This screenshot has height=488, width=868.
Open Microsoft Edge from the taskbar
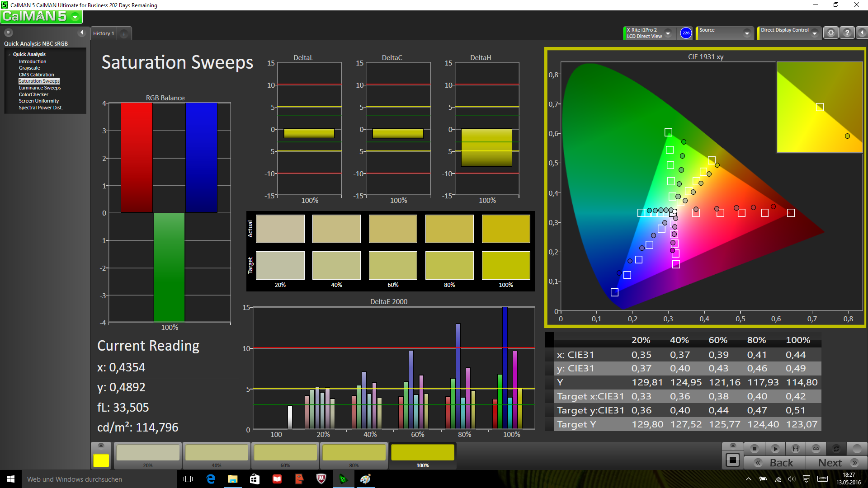(211, 479)
